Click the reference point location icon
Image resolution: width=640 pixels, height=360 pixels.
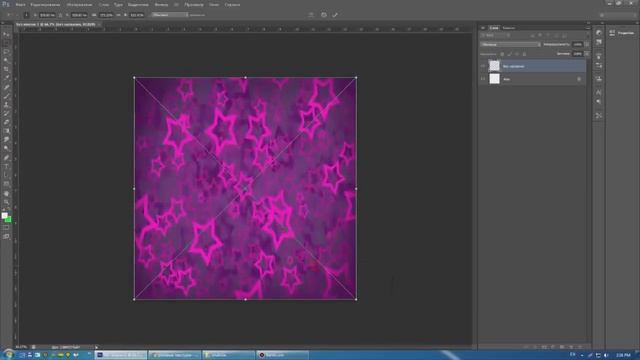pos(26,15)
